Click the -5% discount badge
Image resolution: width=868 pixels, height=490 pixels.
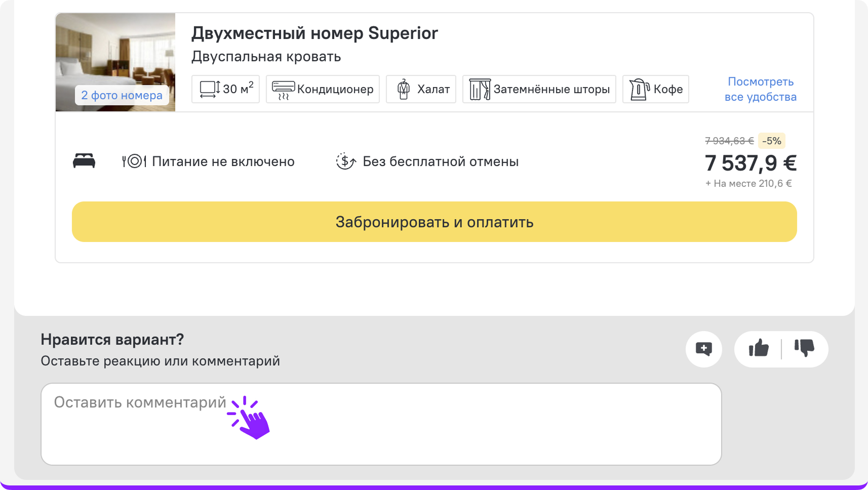tap(772, 141)
